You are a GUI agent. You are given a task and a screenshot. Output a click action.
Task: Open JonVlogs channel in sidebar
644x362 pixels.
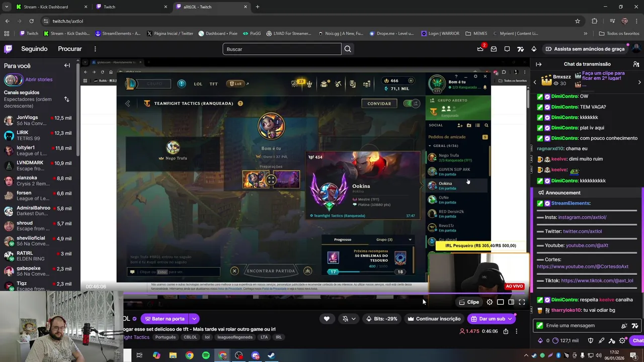39,120
